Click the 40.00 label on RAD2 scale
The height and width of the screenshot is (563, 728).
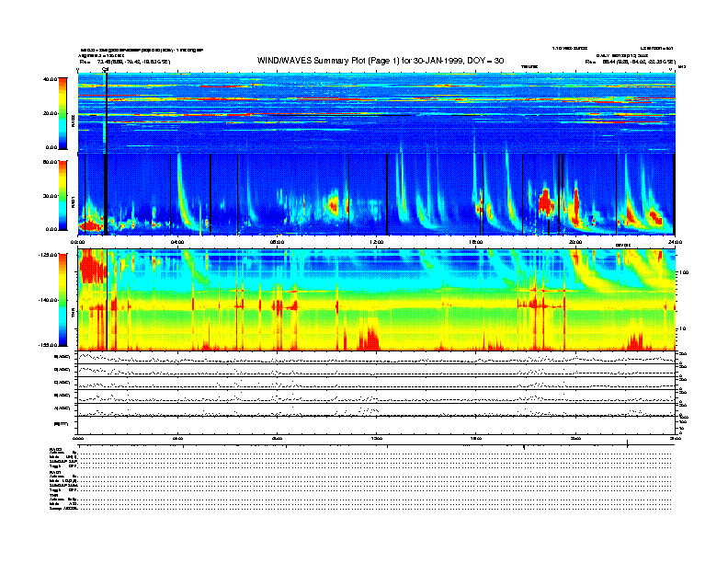tap(50, 79)
